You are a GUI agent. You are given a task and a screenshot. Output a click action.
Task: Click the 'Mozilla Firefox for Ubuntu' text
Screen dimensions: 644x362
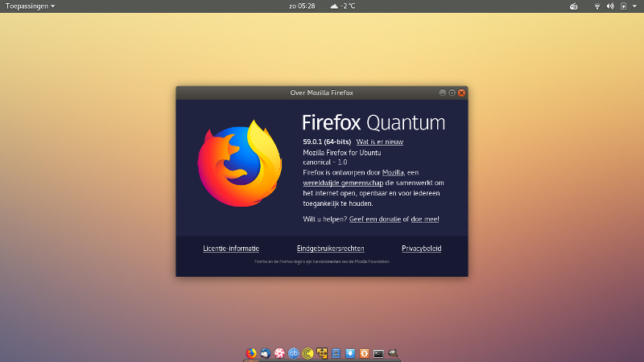(x=342, y=152)
